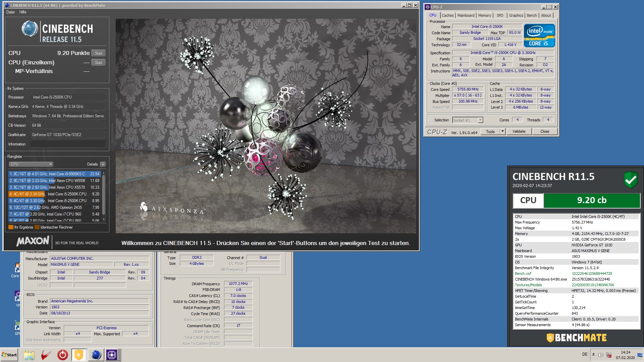Open the Datei menu in Cinebench

pyautogui.click(x=10, y=12)
